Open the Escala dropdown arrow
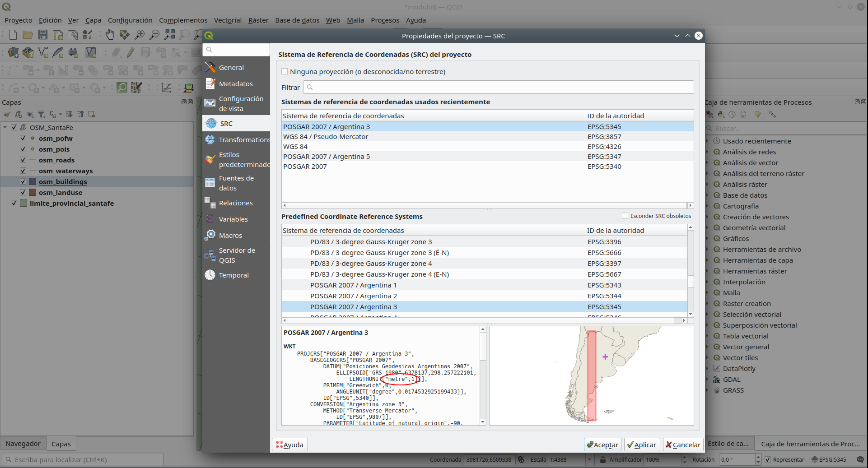This screenshot has width=868, height=468. pyautogui.click(x=589, y=459)
